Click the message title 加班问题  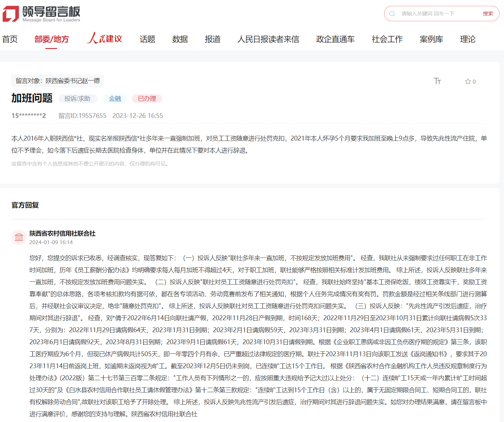click(32, 98)
